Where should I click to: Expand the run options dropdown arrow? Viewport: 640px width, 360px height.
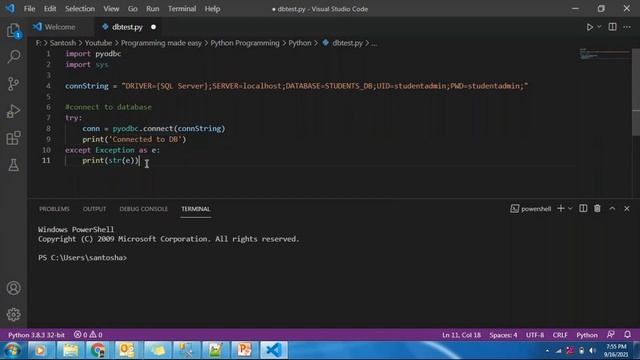(599, 27)
